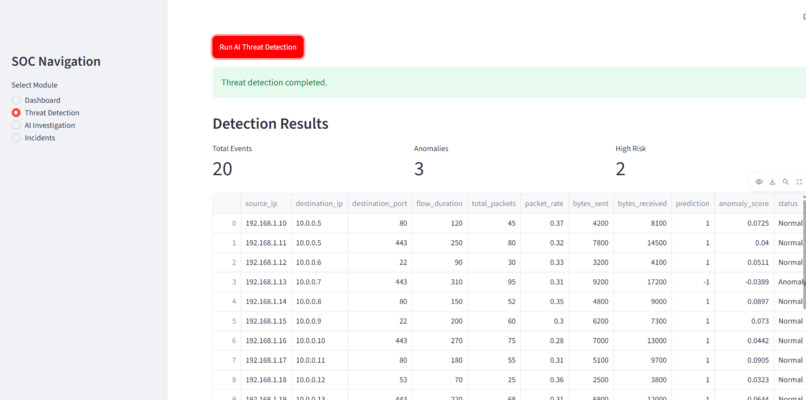Click Anomalies metric value 3

[x=419, y=169]
